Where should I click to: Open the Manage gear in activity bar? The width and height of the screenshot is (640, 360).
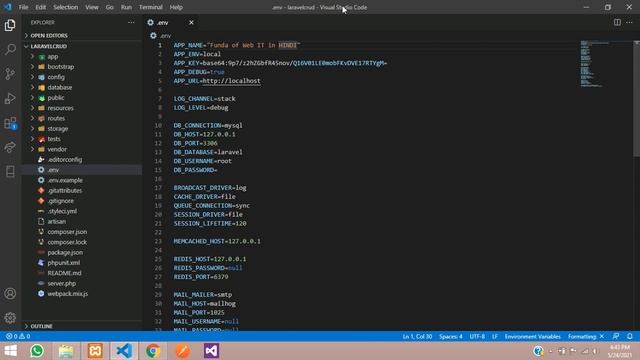coord(10,318)
